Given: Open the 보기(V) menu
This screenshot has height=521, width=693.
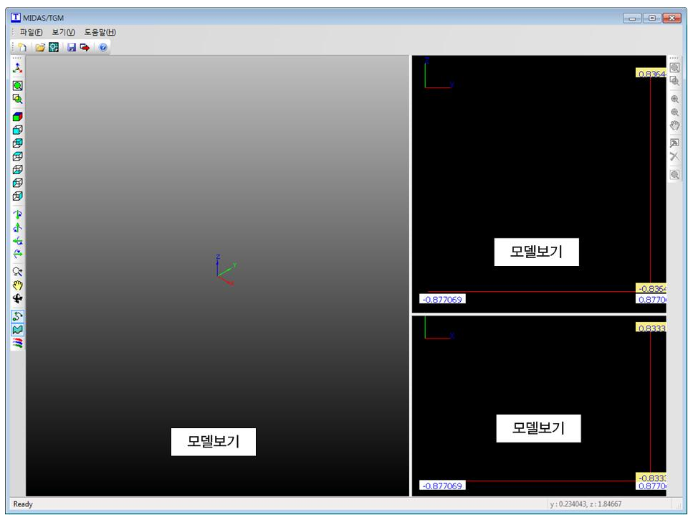Looking at the screenshot, I should point(63,32).
